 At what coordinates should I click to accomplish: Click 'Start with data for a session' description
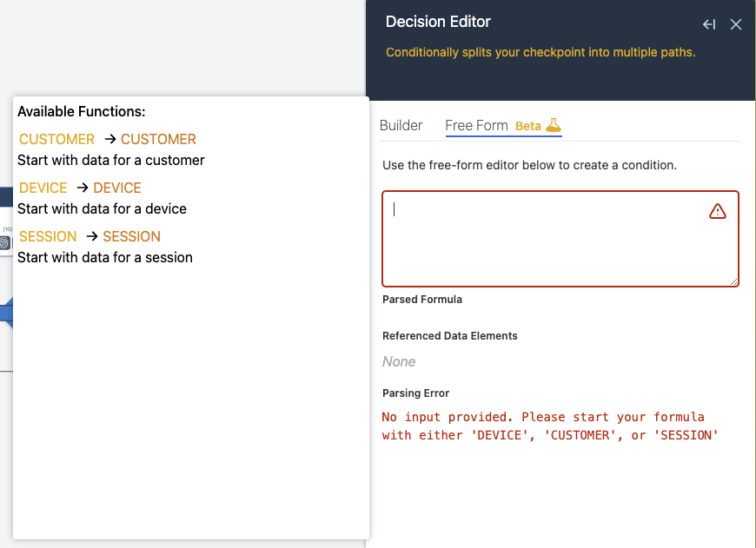[105, 257]
